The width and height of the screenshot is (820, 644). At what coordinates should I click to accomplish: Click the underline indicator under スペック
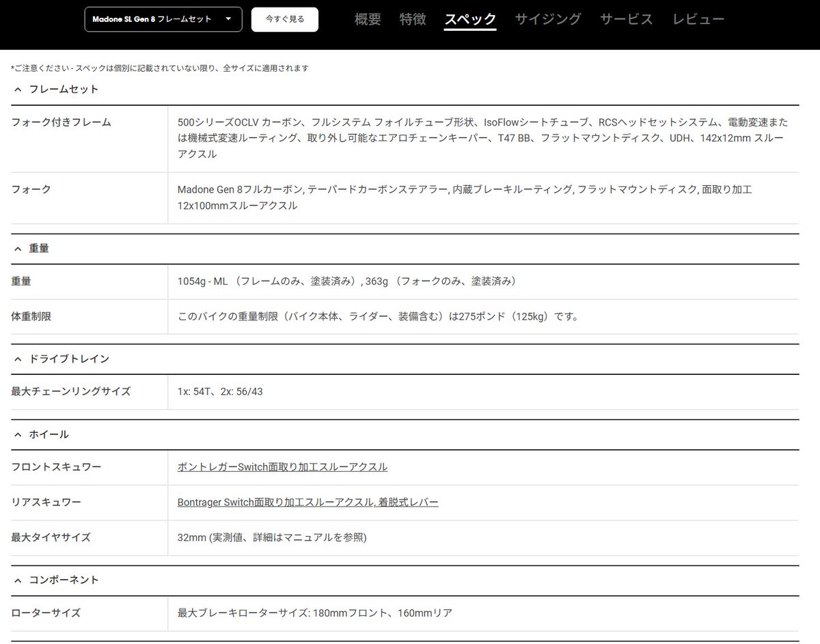[470, 29]
